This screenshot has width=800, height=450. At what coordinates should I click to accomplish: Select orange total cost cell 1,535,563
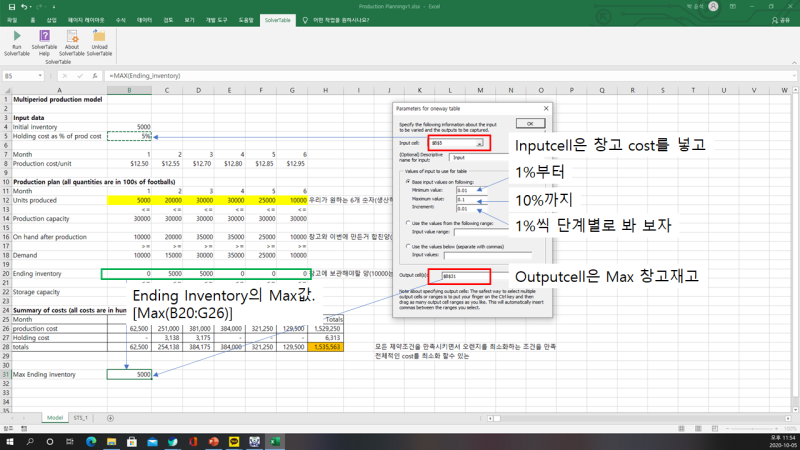pyautogui.click(x=326, y=347)
